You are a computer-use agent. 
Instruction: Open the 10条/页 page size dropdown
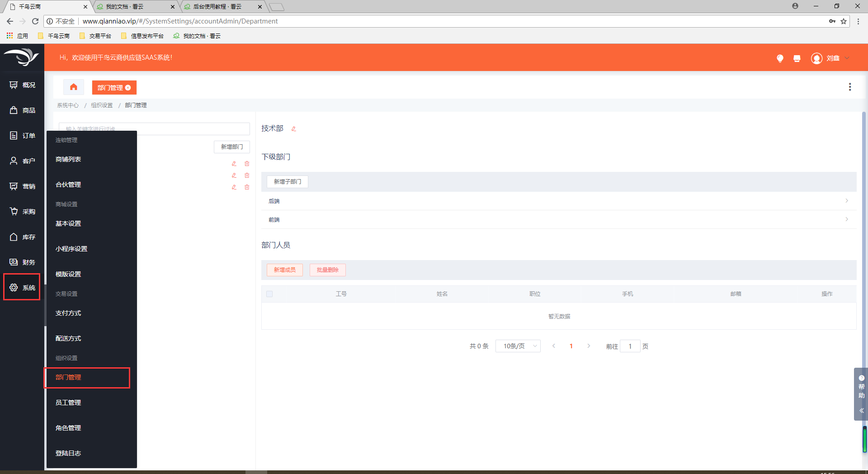tap(518, 346)
